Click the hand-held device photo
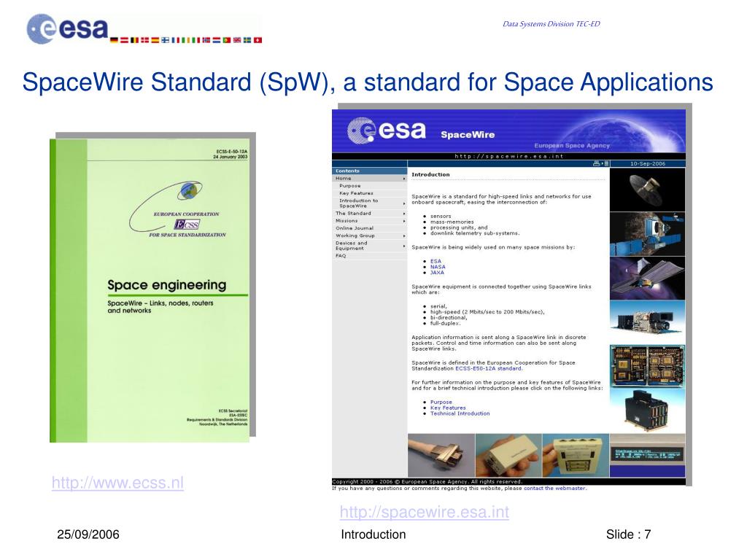Image resolution: width=747 pixels, height=560 pixels. (508, 455)
